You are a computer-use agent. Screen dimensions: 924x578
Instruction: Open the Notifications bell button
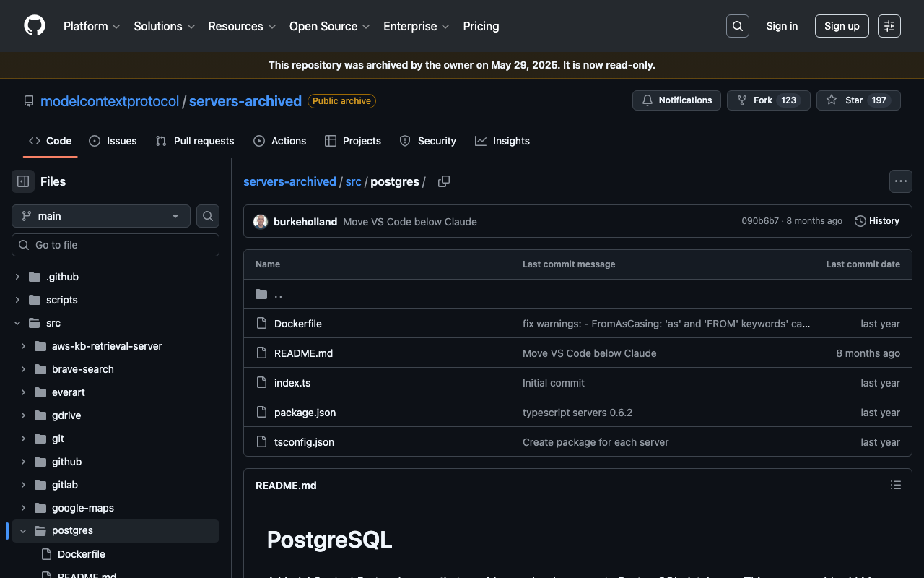click(676, 100)
